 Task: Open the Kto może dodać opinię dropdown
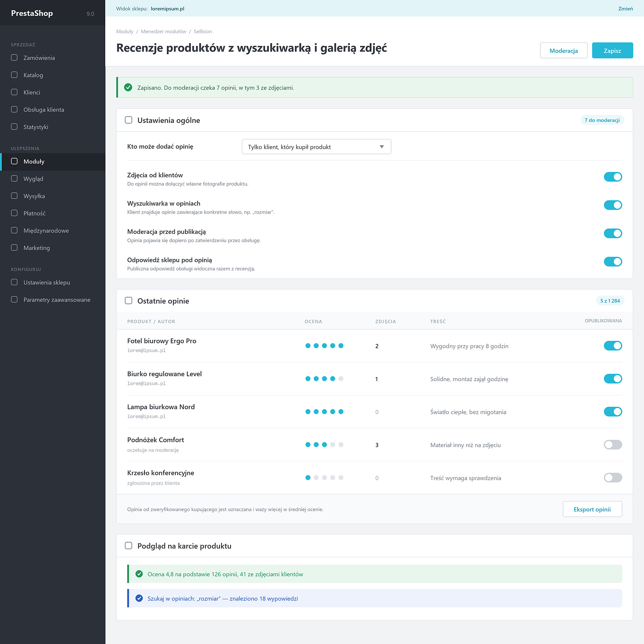(x=317, y=147)
